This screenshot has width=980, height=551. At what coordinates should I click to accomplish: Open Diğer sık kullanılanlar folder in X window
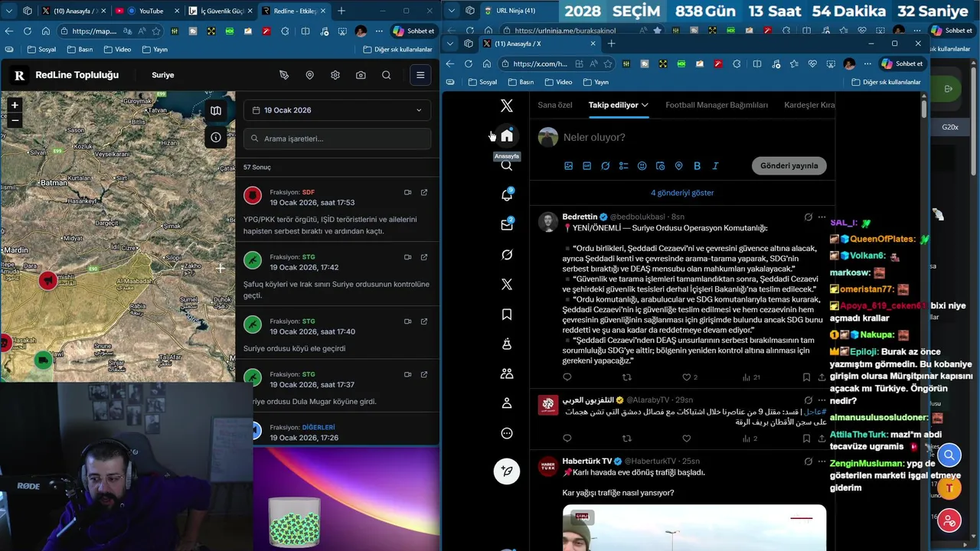click(x=886, y=82)
